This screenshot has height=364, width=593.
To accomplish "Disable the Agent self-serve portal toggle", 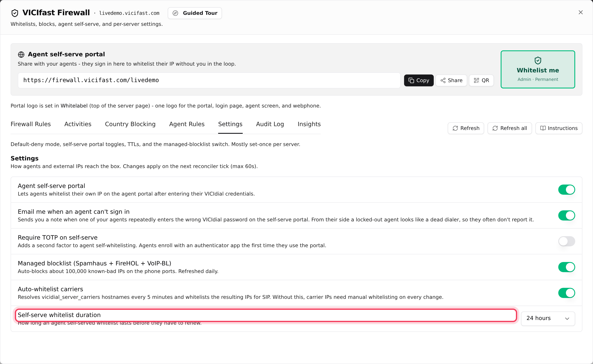I will click(566, 190).
